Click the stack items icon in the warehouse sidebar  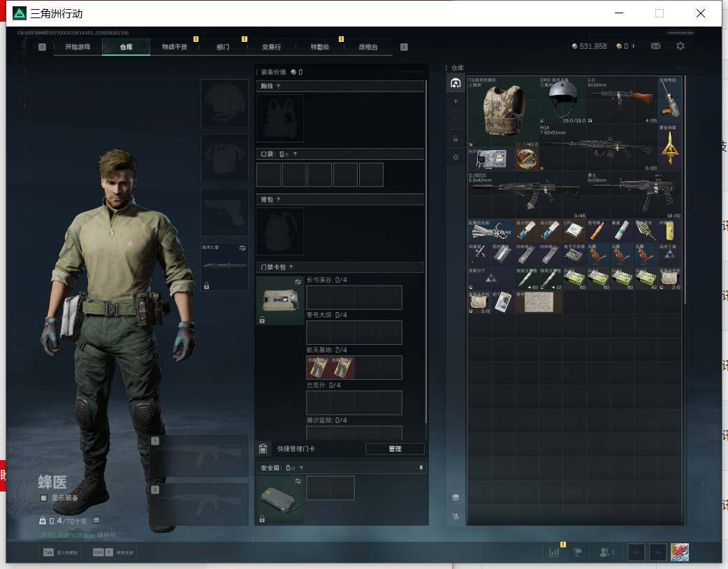pos(456,498)
